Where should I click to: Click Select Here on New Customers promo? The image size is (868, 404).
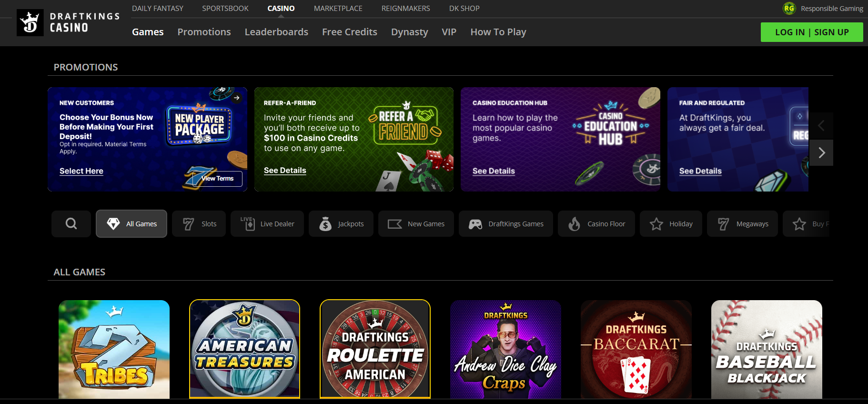(x=81, y=171)
